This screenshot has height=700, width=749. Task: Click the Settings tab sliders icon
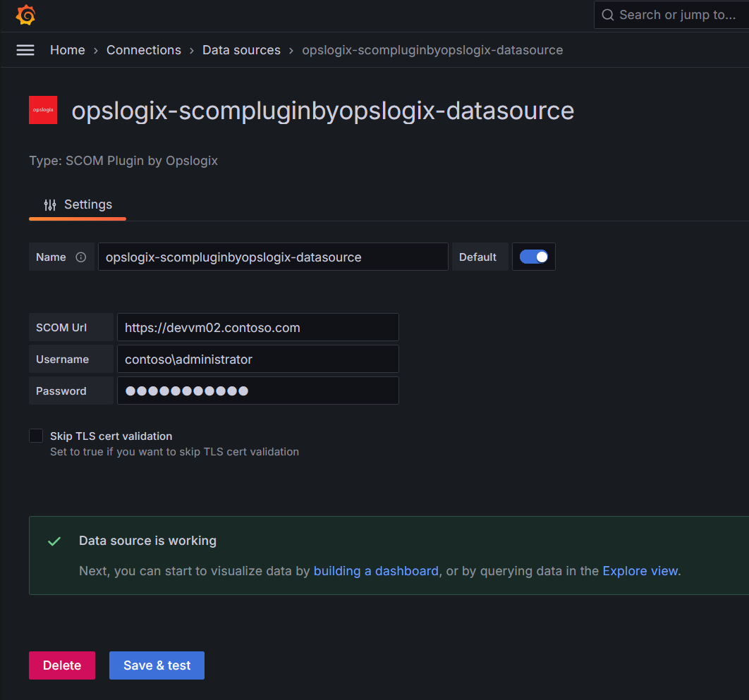(50, 205)
